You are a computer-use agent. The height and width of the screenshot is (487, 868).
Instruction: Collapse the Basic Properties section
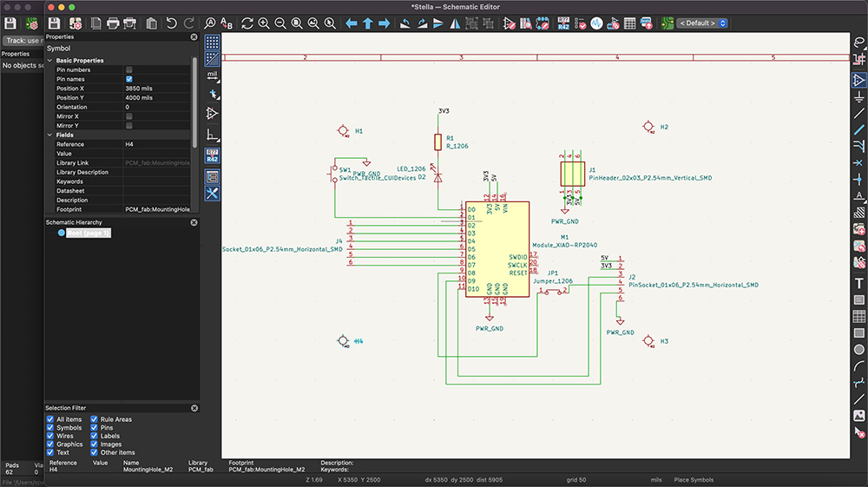[49, 60]
